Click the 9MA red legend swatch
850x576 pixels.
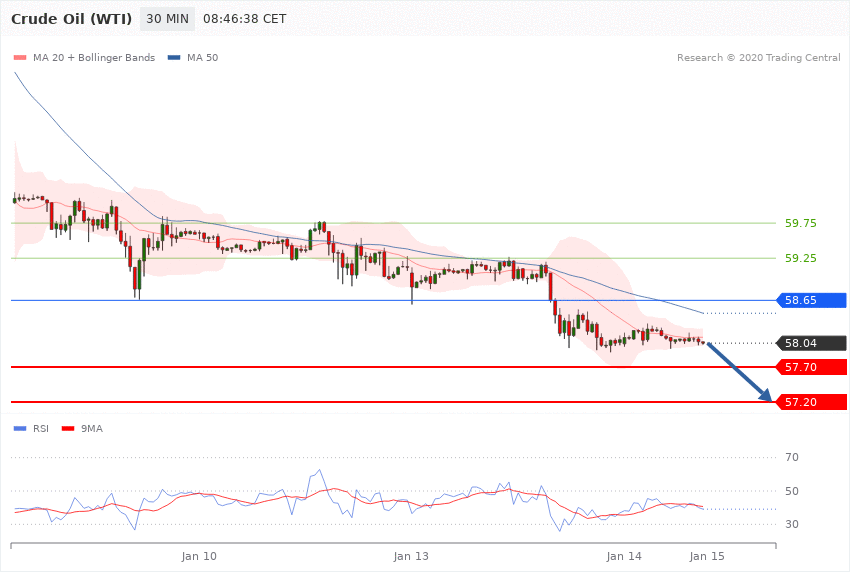68,429
